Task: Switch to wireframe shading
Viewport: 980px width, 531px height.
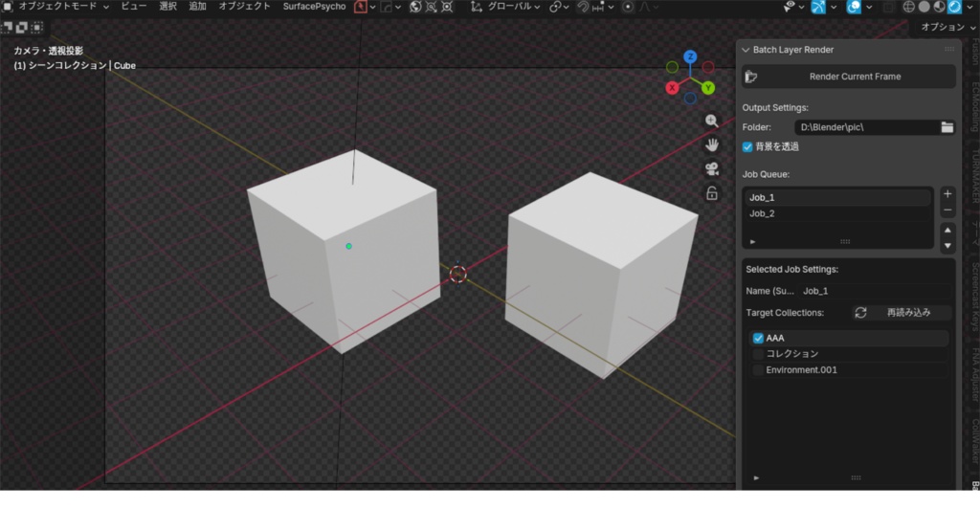Action: [909, 7]
